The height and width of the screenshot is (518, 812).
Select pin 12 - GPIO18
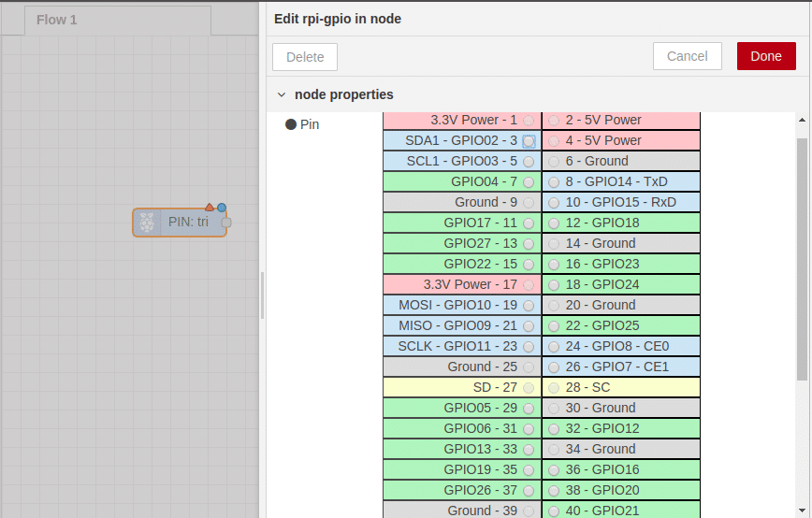tap(554, 223)
